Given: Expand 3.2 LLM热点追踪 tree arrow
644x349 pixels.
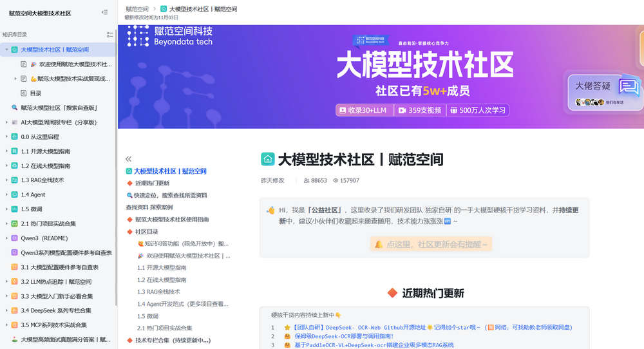Looking at the screenshot, I should (6, 281).
